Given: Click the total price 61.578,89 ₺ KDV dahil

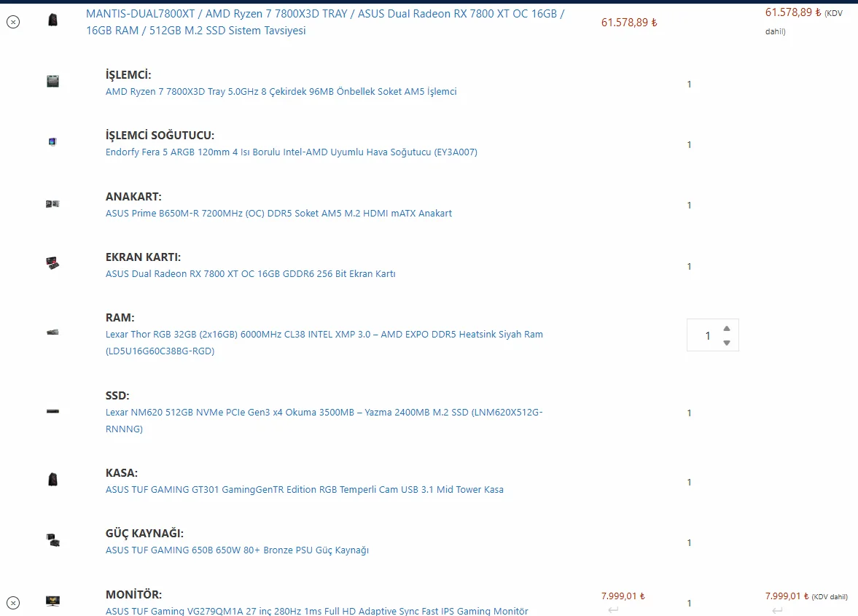Looking at the screenshot, I should 804,21.
